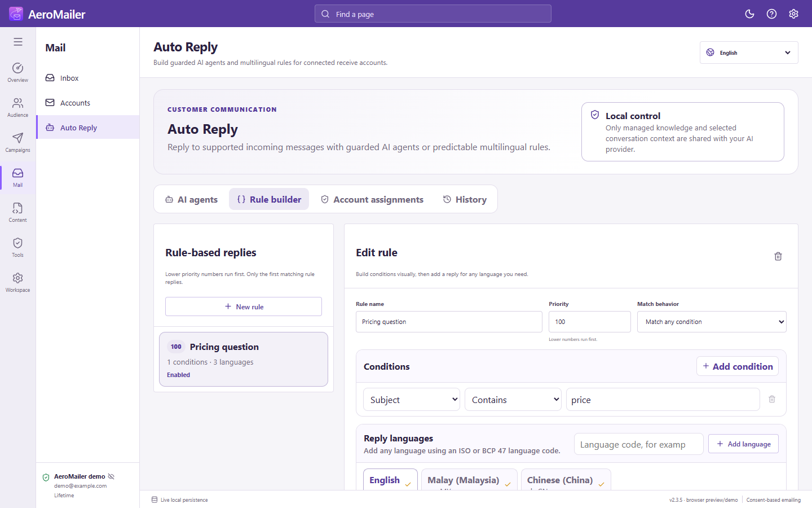Click the AeroMailer logo icon
The image size is (812, 508).
point(16,14)
